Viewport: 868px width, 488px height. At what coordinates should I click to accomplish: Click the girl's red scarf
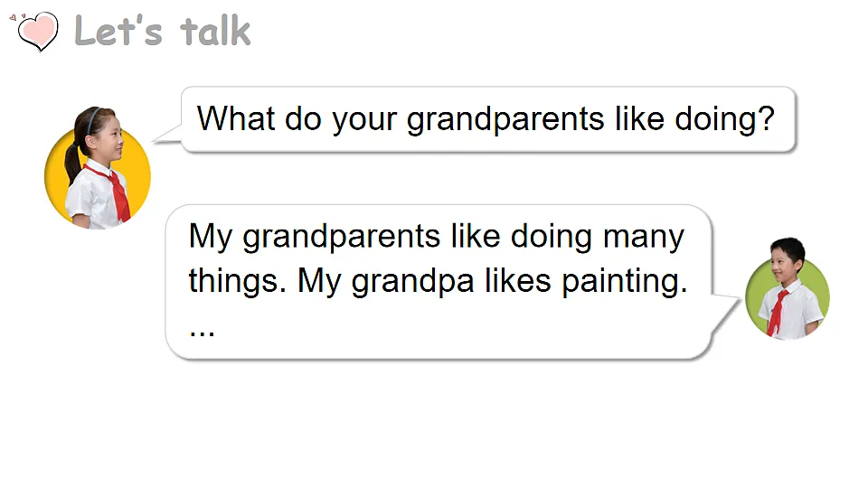[115, 192]
